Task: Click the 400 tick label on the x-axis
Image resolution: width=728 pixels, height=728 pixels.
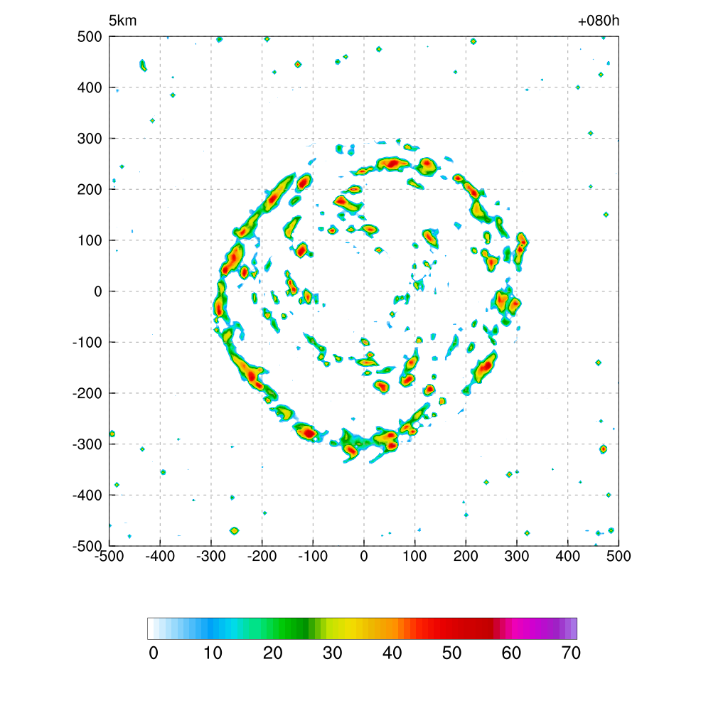Action: pos(568,556)
